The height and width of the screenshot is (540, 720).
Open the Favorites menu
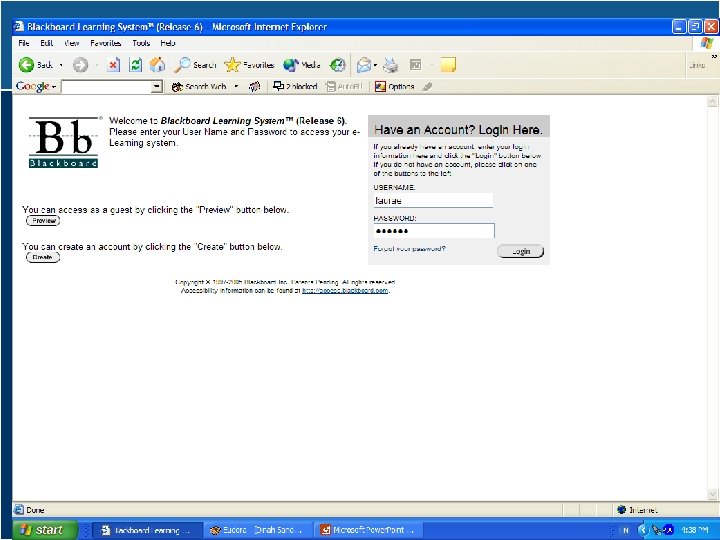(x=106, y=43)
